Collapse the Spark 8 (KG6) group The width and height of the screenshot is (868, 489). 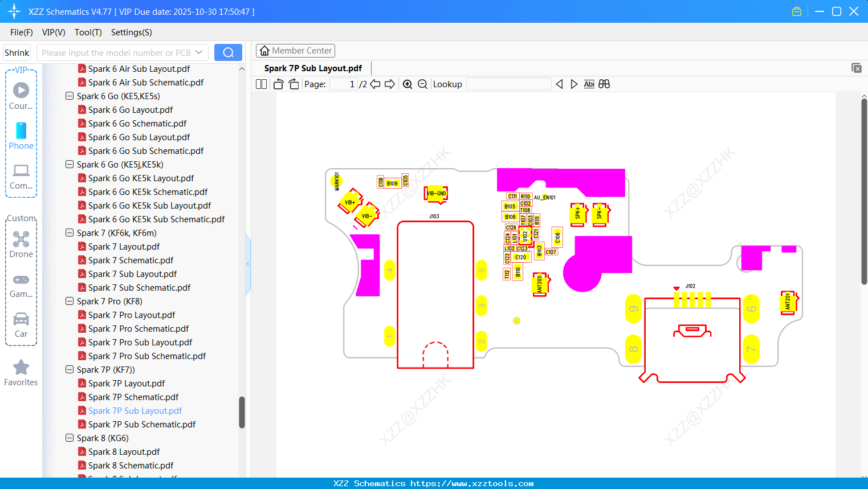coord(69,438)
